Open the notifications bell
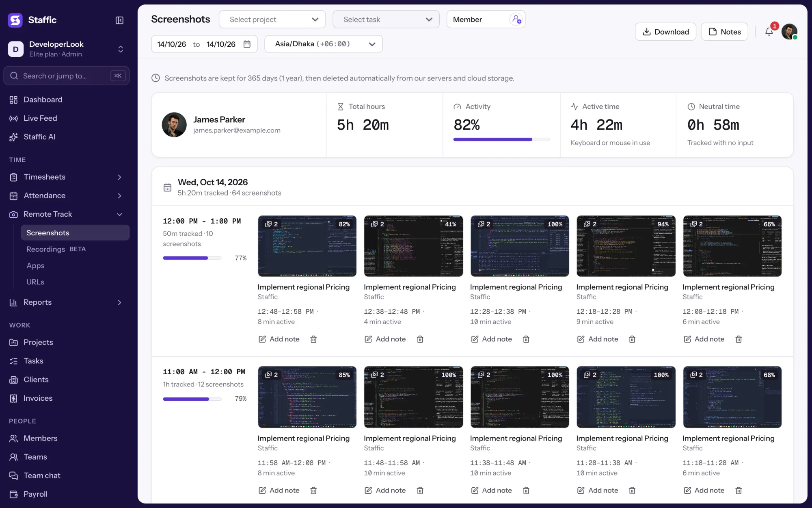Screen dimensions: 812x508 click(x=769, y=32)
